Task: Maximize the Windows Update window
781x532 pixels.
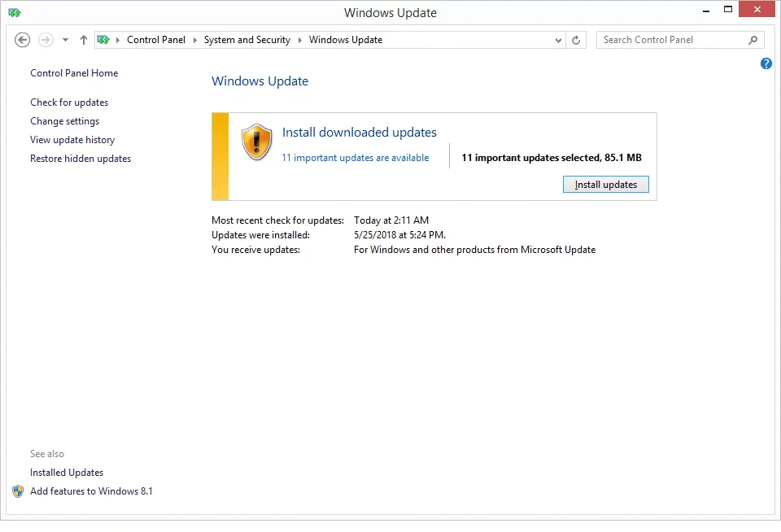Action: coord(727,10)
